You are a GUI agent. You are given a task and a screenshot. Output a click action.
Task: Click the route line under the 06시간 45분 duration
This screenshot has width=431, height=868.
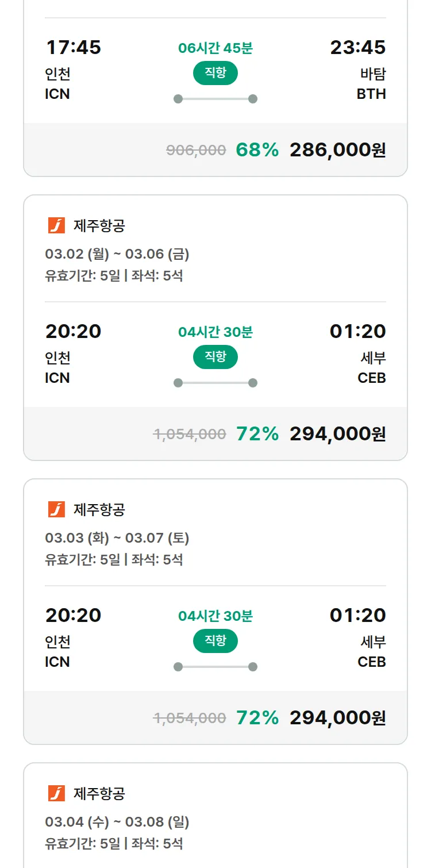point(215,99)
